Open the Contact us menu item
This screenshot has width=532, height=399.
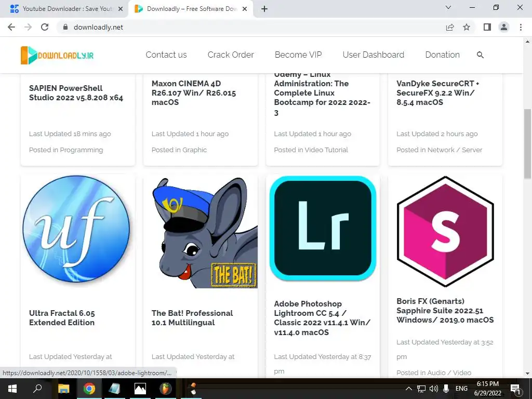coord(166,55)
